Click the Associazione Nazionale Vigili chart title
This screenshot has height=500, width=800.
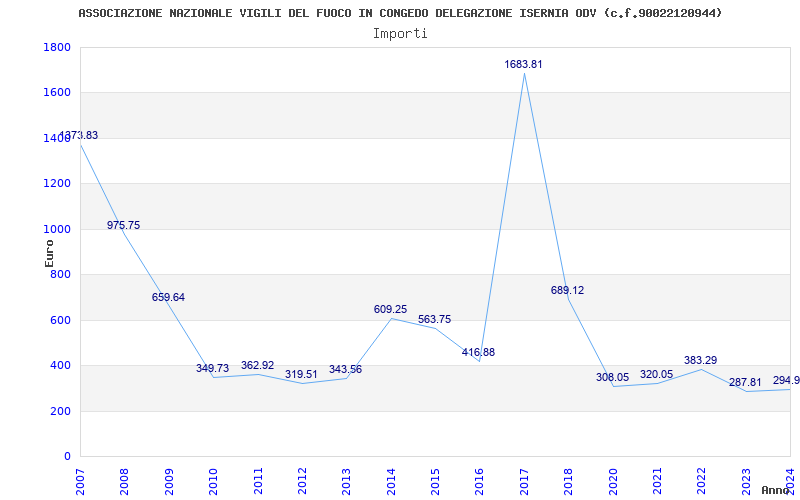click(400, 13)
